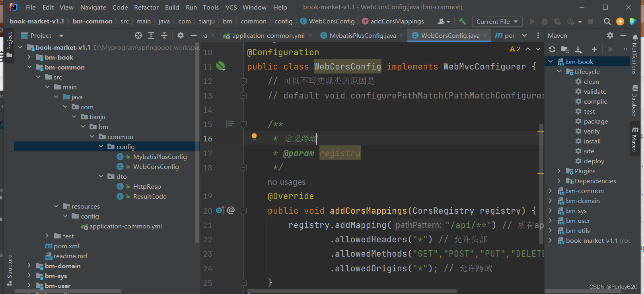Click the override gutter icon on line 20
Viewport: 644px width, 294px height.
point(220,210)
